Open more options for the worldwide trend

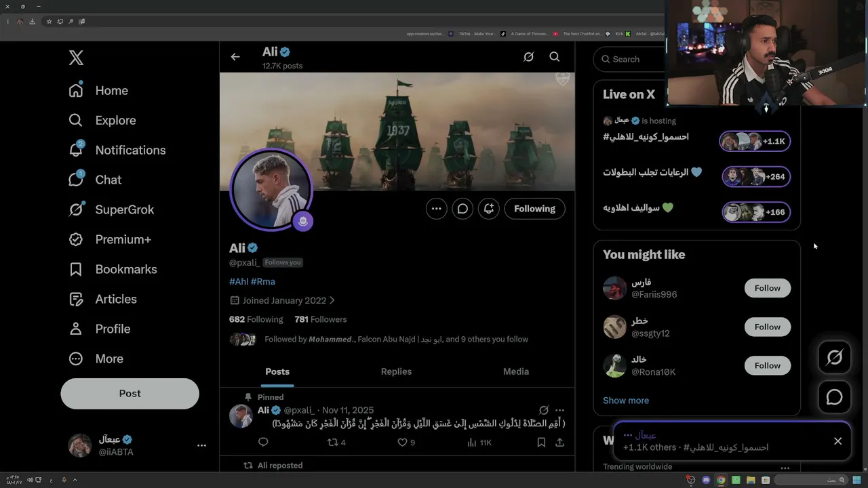click(785, 468)
